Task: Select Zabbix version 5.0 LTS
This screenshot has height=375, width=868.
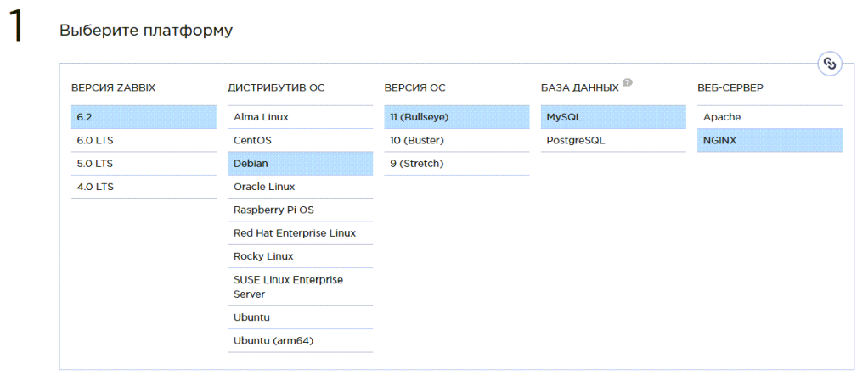Action: [x=144, y=164]
